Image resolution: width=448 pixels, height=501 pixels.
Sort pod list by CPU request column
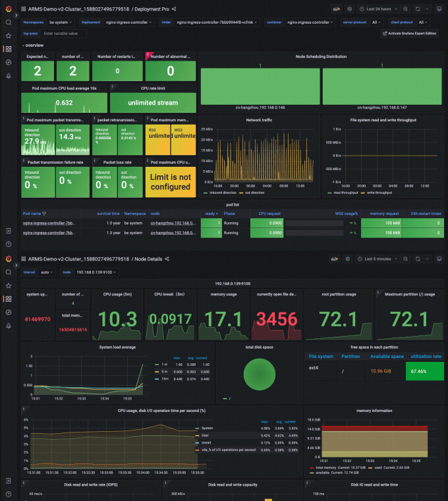[x=269, y=214]
